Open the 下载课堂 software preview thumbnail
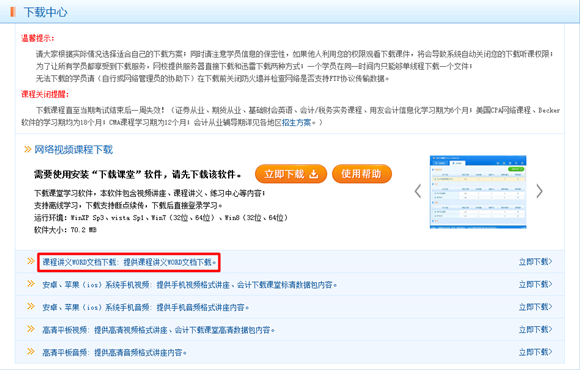The image size is (580, 370). pyautogui.click(x=478, y=192)
